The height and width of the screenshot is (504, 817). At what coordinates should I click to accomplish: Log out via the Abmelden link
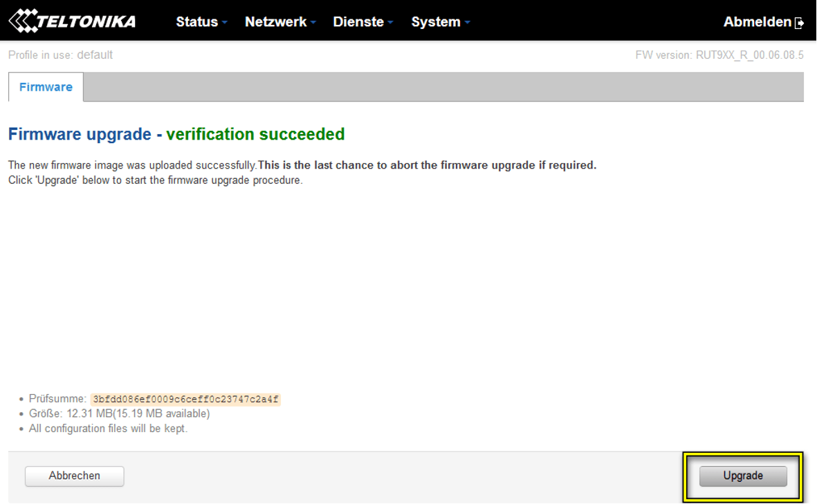pos(757,22)
